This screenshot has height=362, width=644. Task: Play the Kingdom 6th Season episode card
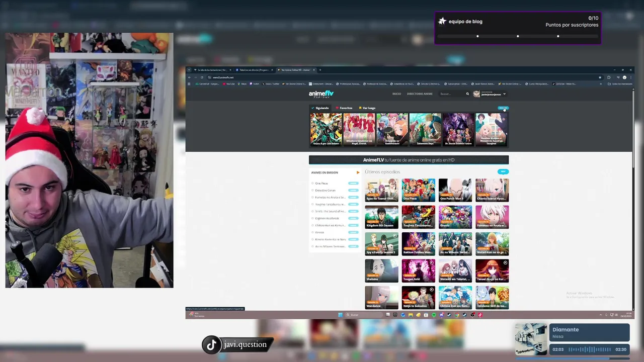point(381,217)
